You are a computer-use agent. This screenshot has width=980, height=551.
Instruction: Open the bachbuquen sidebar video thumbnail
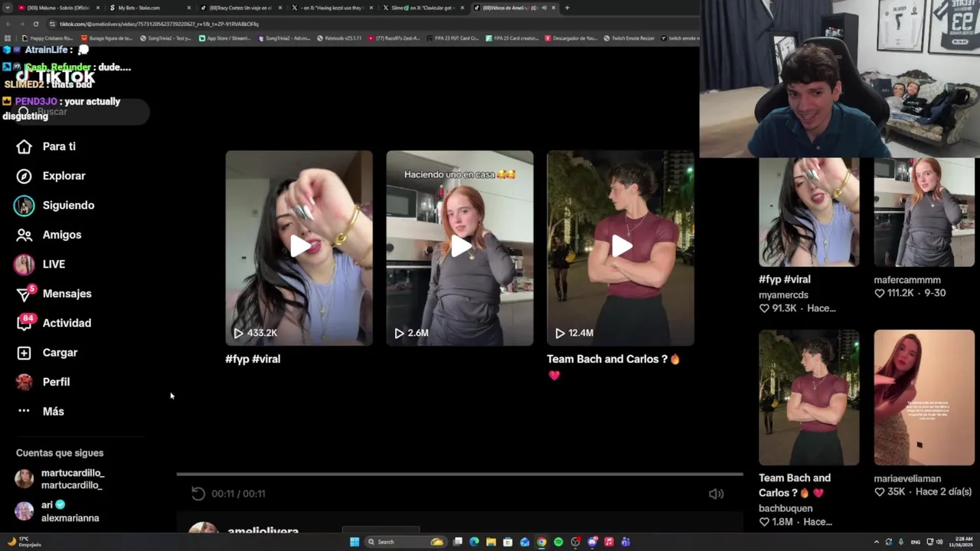[x=809, y=398]
